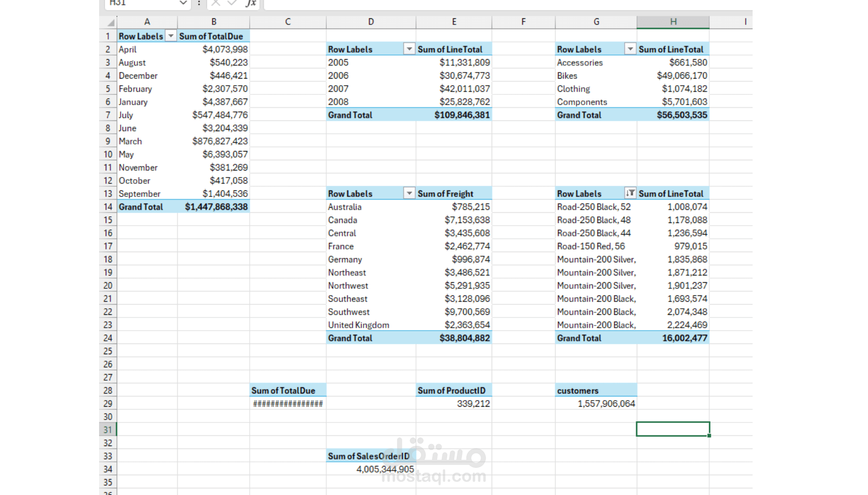The image size is (868, 495).
Task: Click the November value $381,269
Action: (x=213, y=167)
